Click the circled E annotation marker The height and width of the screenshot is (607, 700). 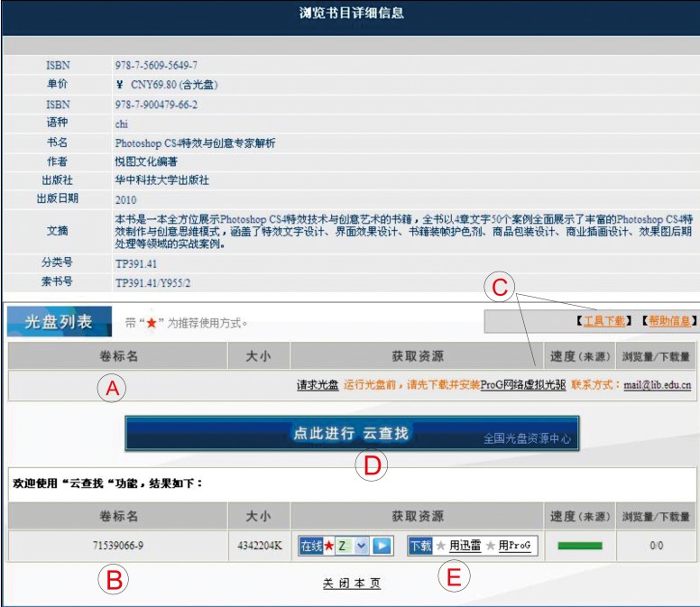click(454, 577)
